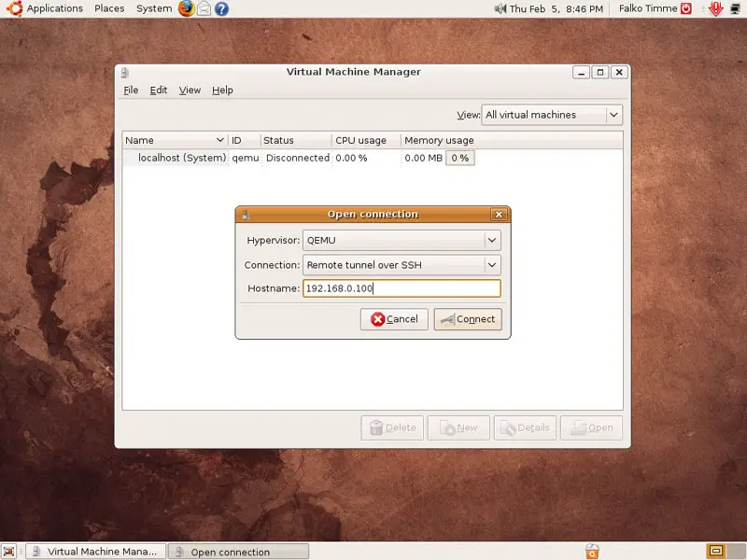Launch the Evolution mail icon in panel
The width and height of the screenshot is (747, 560).
[204, 8]
